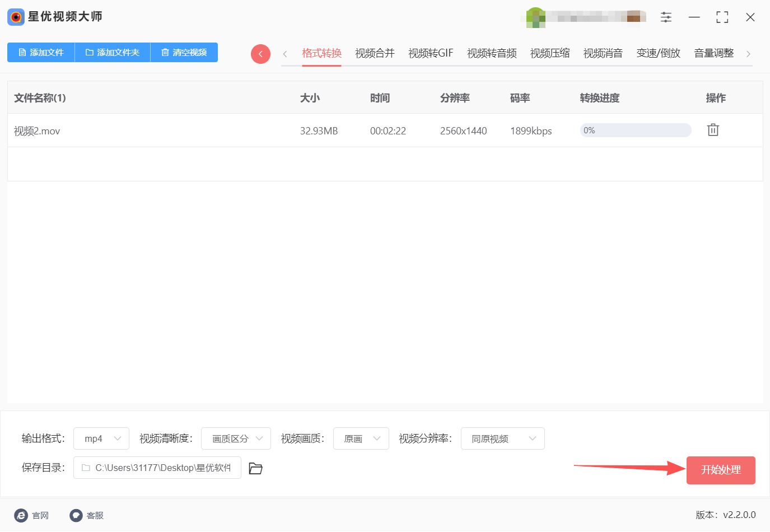The image size is (770, 532).
Task: Click the trash icon for 视频2.mov
Action: click(712, 130)
